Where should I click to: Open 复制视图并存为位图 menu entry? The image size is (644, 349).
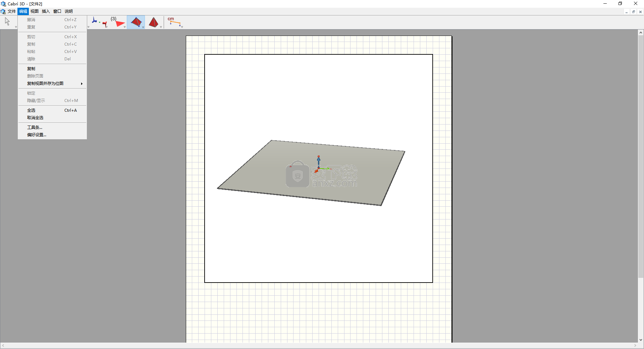pos(52,84)
